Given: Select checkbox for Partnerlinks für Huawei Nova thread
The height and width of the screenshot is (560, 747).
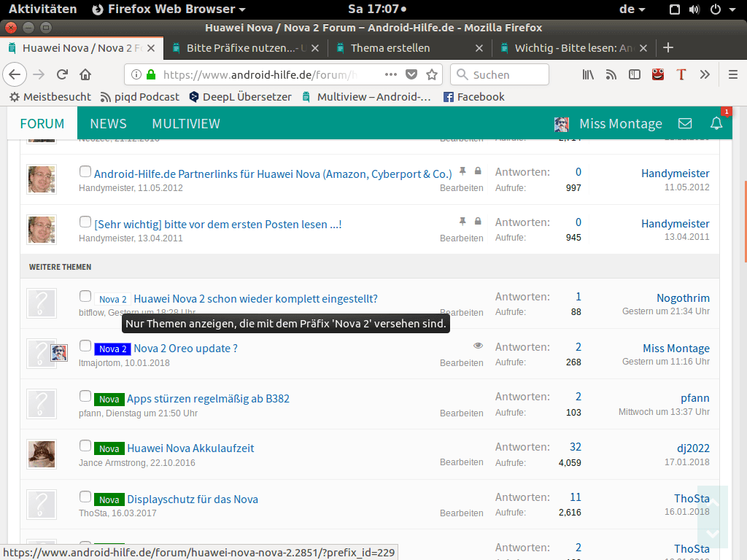Looking at the screenshot, I should pyautogui.click(x=85, y=171).
